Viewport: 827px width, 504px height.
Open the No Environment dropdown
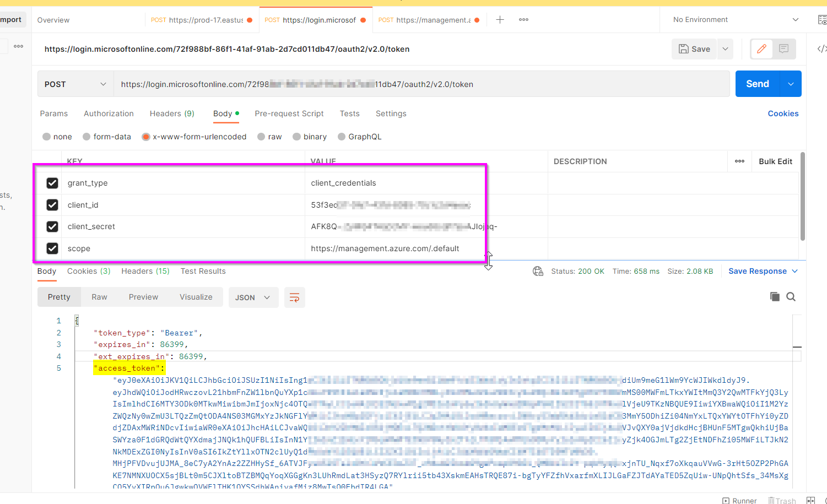click(x=733, y=19)
